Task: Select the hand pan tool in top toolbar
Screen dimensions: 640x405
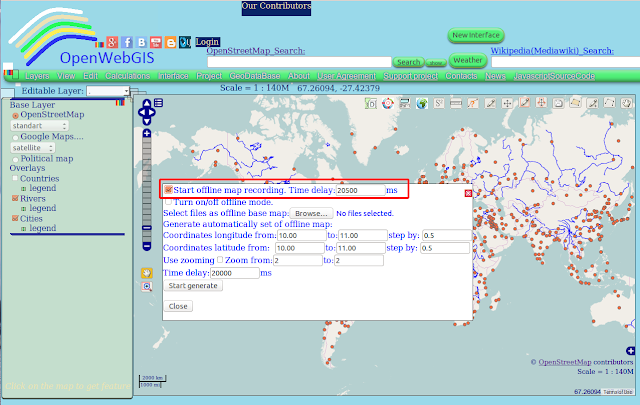Action: [x=627, y=103]
